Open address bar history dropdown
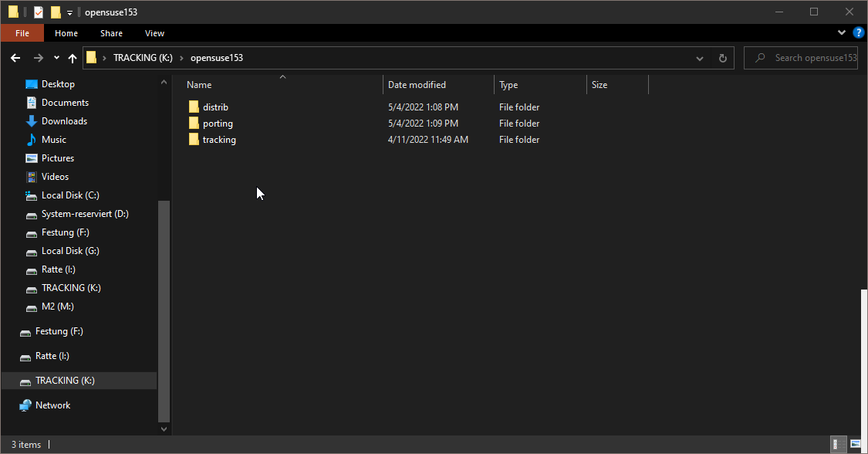 click(700, 58)
